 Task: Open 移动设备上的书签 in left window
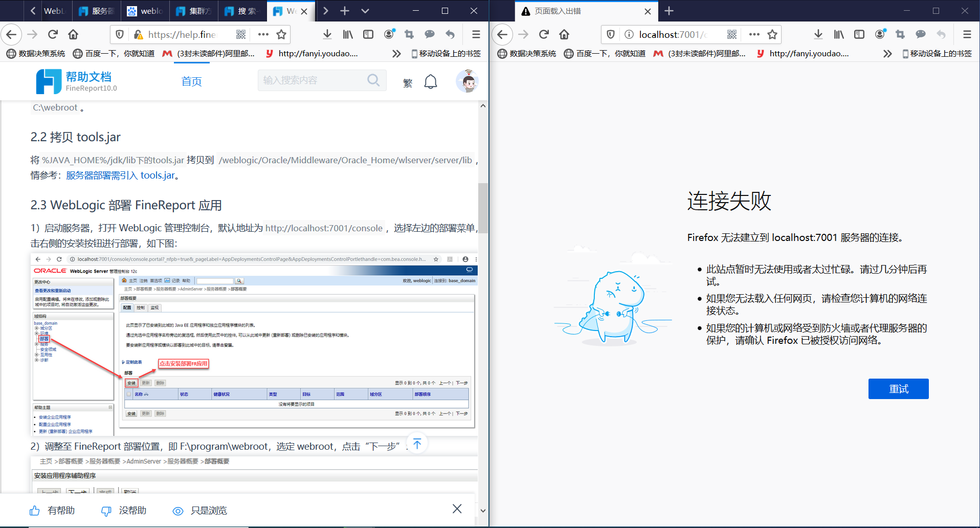446,53
